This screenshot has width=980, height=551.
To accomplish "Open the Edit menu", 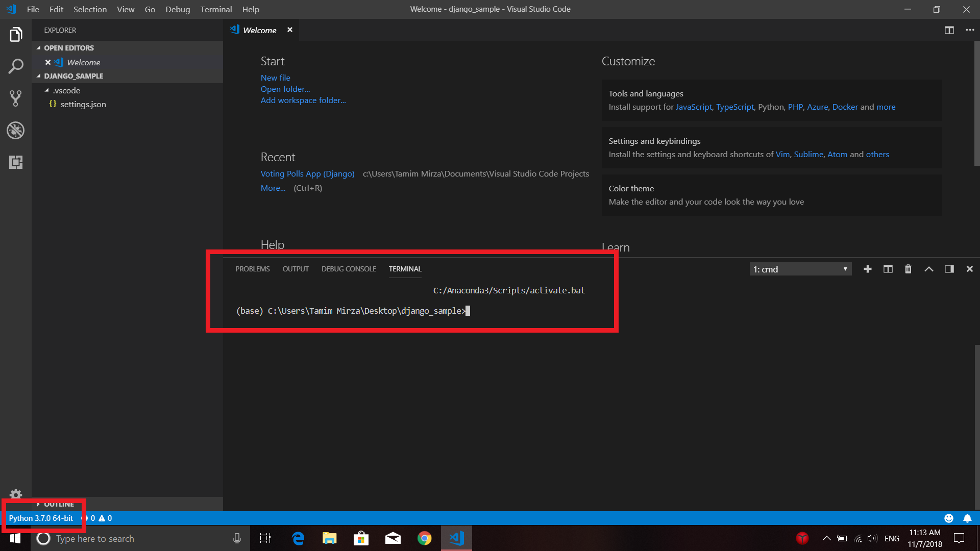I will (56, 9).
